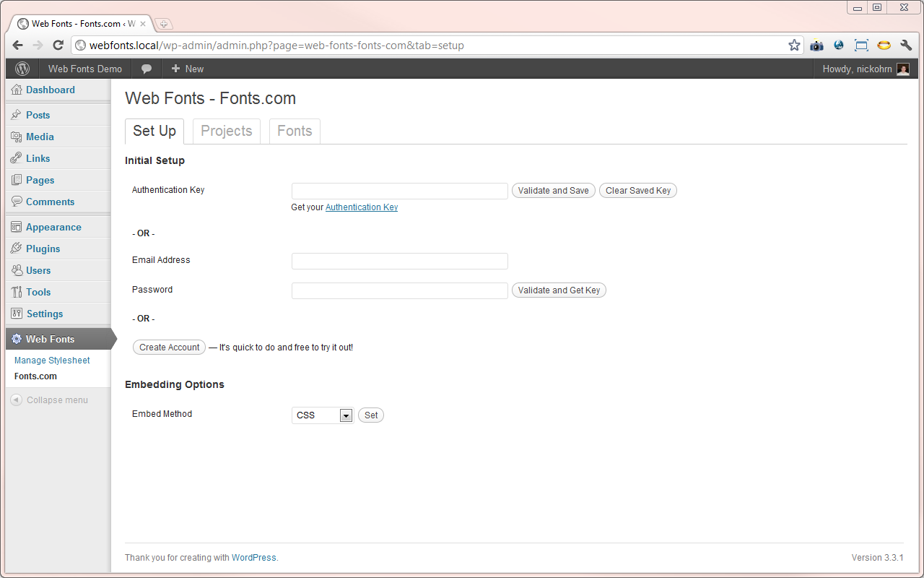Open the New content menu
This screenshot has height=578, width=924.
click(187, 69)
